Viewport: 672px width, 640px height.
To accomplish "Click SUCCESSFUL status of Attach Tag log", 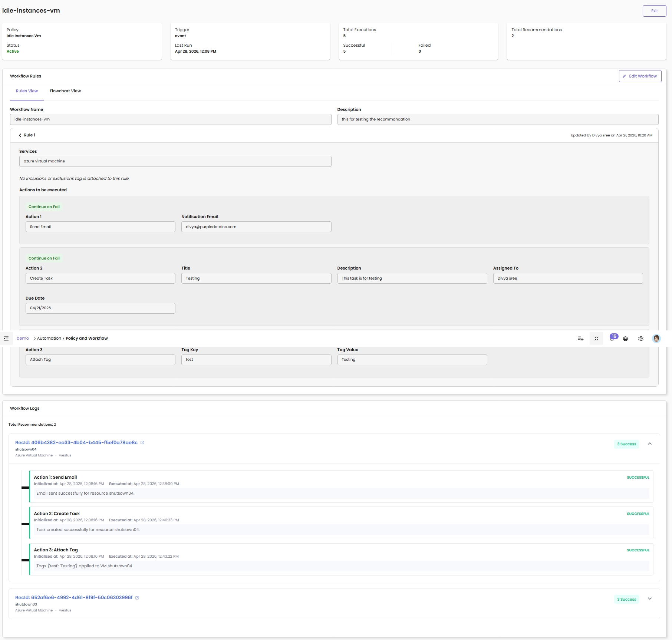I will pyautogui.click(x=638, y=551).
